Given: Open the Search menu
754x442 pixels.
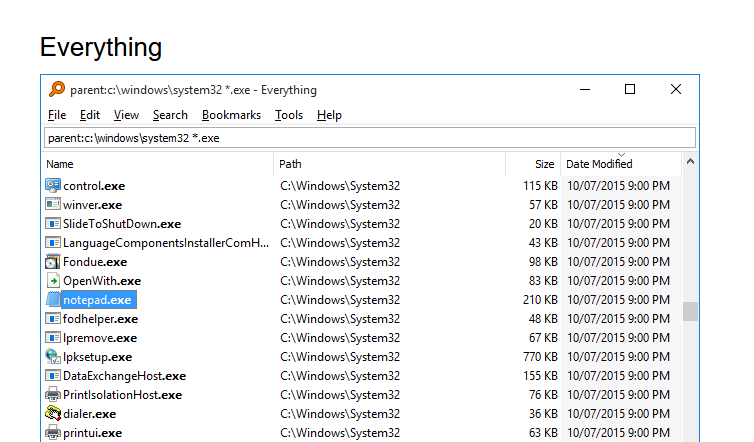Looking at the screenshot, I should (170, 115).
